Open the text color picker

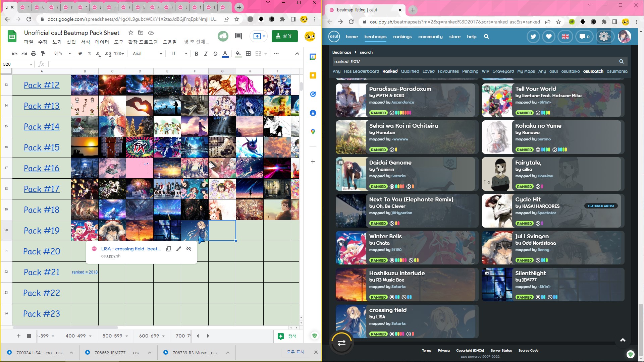pos(225,54)
